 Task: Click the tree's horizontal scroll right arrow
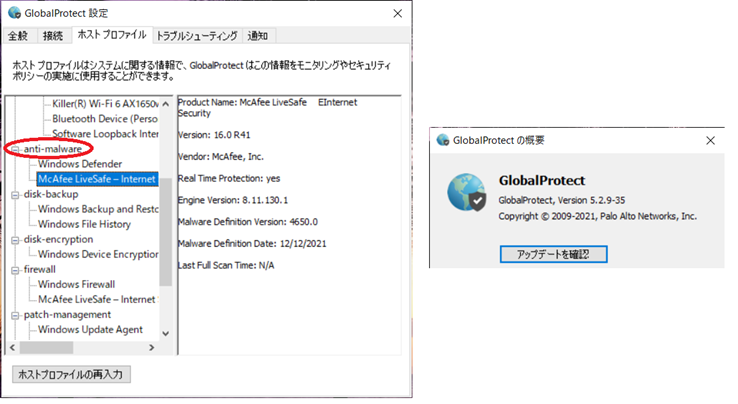click(x=152, y=347)
